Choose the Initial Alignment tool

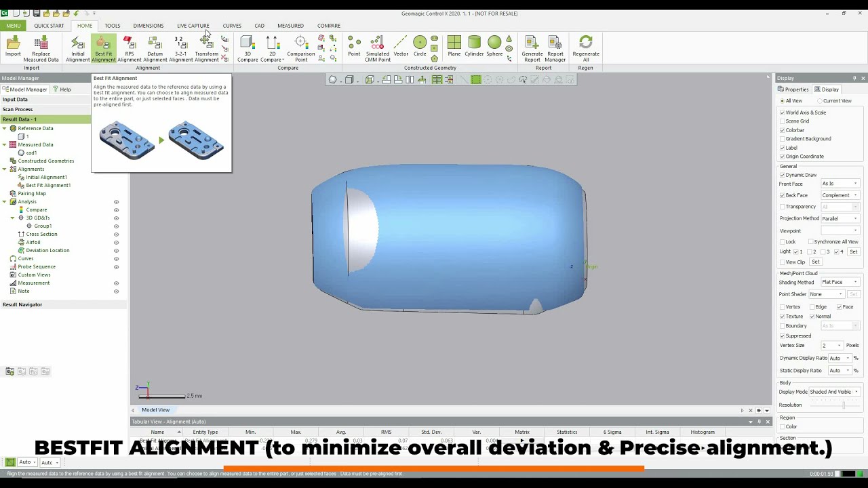click(78, 49)
